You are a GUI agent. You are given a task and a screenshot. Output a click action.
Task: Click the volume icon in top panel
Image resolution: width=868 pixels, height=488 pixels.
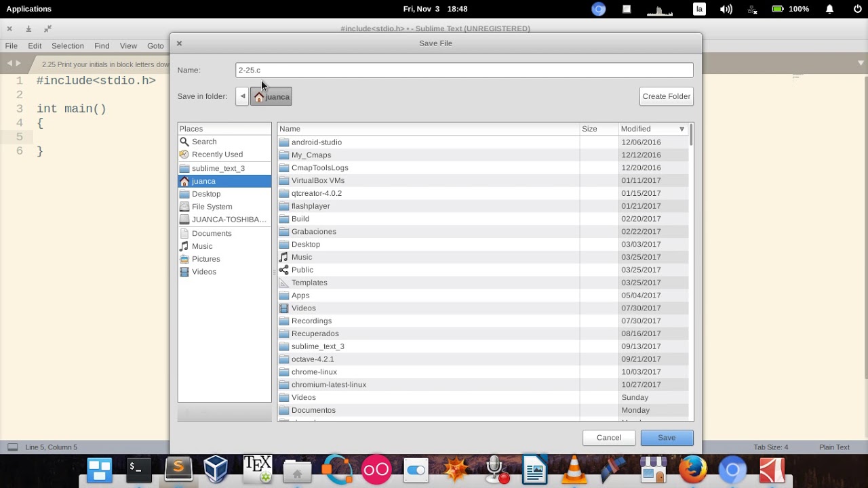point(726,9)
